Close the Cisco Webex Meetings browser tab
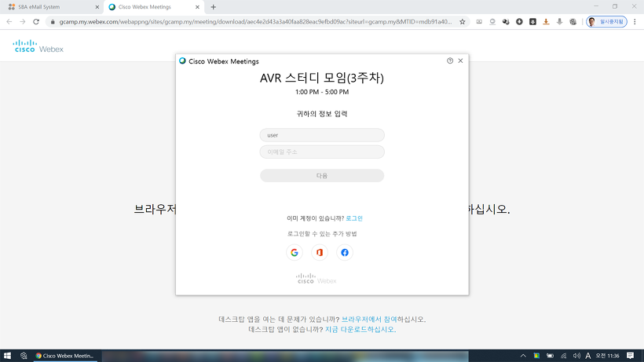The image size is (644, 362). coord(197,7)
